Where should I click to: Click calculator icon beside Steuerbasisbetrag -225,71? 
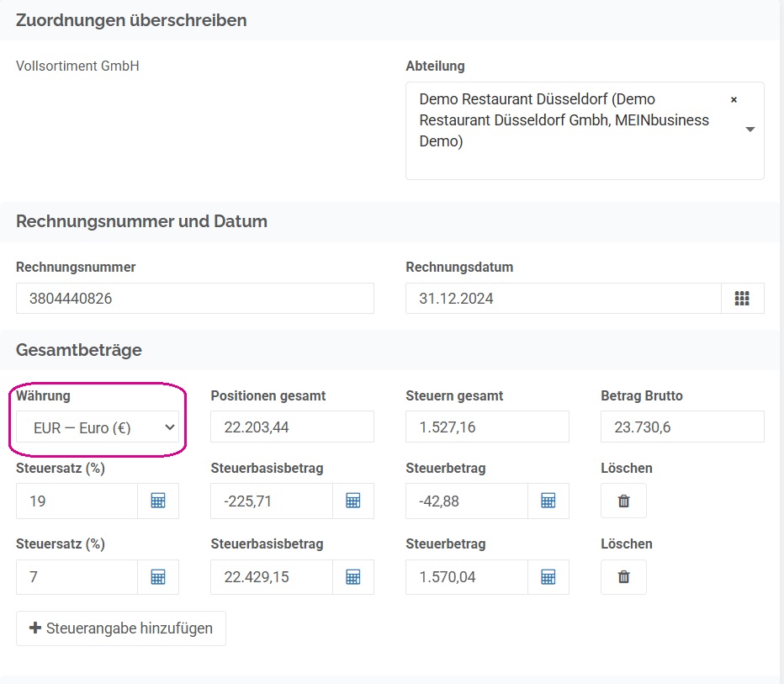(x=353, y=501)
